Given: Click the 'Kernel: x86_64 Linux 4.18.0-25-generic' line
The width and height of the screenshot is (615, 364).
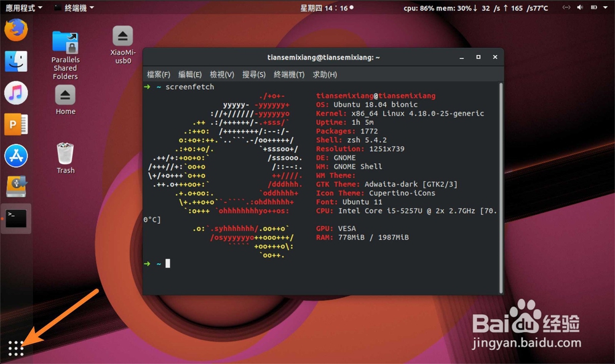Looking at the screenshot, I should (x=400, y=114).
